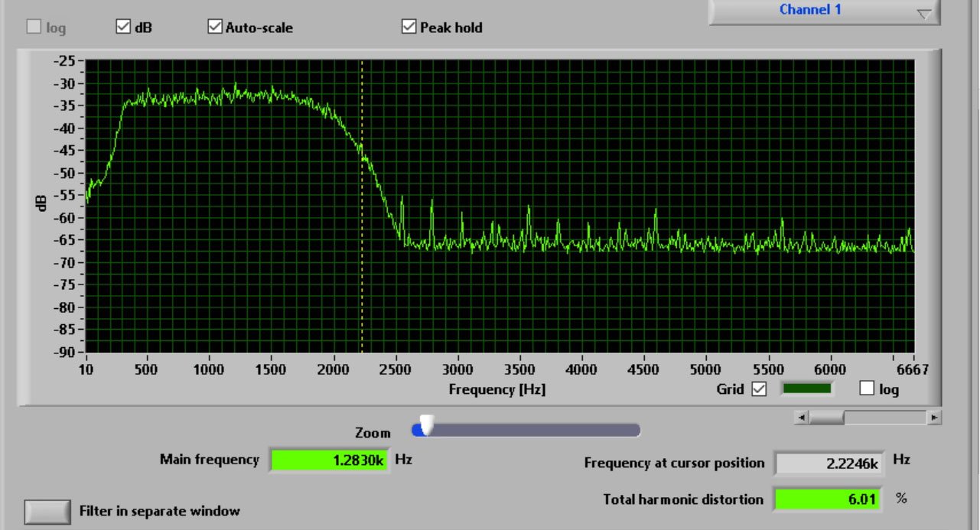Click the horizontal scrollbar thumb
The width and height of the screenshot is (980, 530).
[827, 418]
